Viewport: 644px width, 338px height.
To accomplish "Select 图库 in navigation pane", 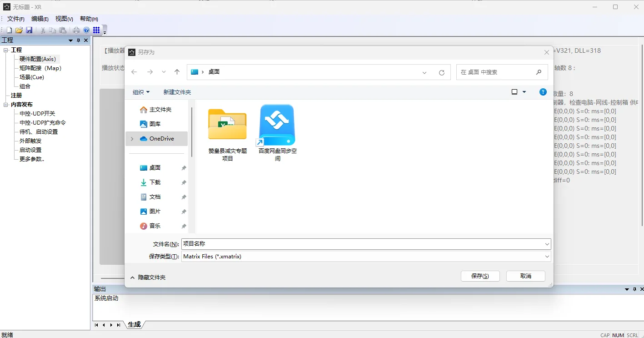I will (x=150, y=124).
